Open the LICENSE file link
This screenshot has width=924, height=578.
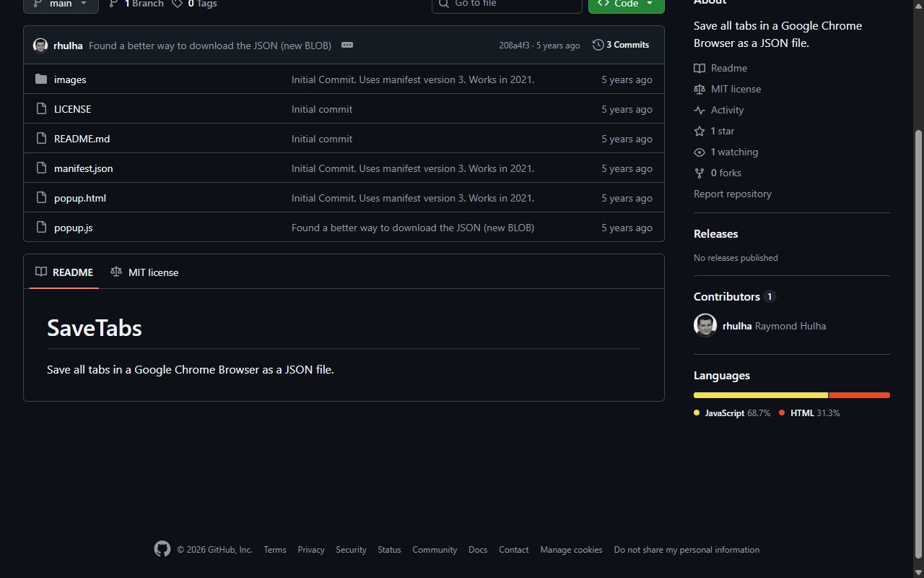72,109
